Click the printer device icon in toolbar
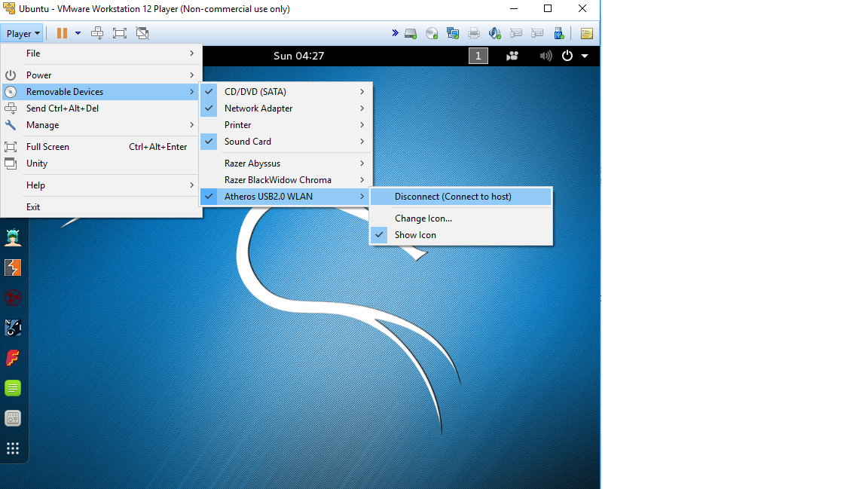The image size is (868, 489). coord(474,34)
